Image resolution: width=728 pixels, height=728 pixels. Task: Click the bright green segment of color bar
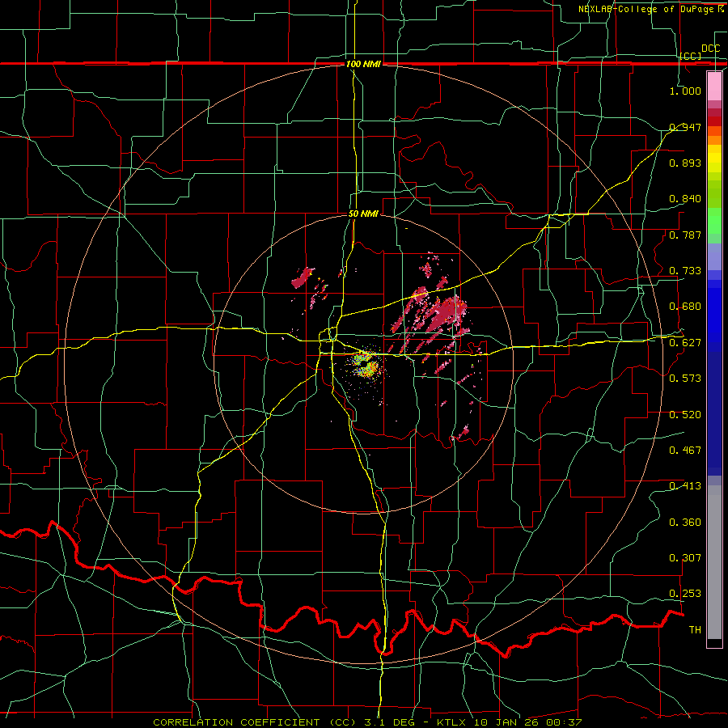click(714, 221)
